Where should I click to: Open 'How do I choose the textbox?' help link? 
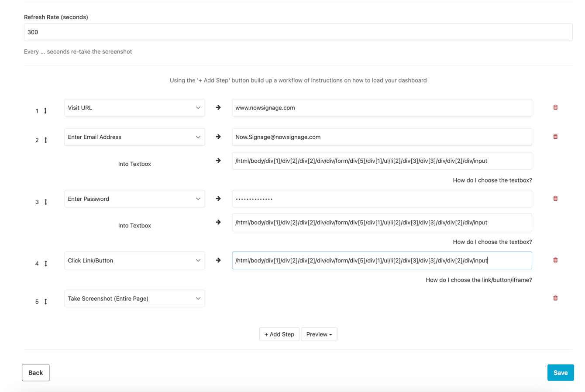[492, 180]
